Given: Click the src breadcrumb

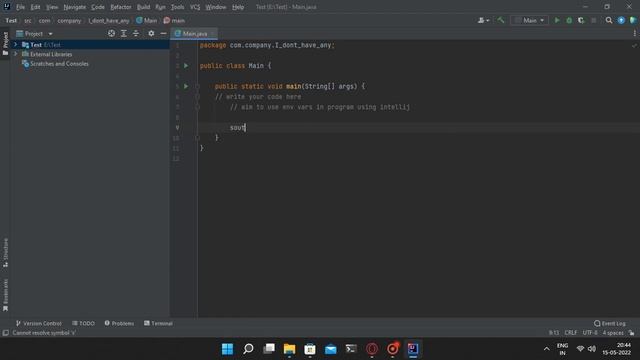Looking at the screenshot, I should tap(28, 20).
